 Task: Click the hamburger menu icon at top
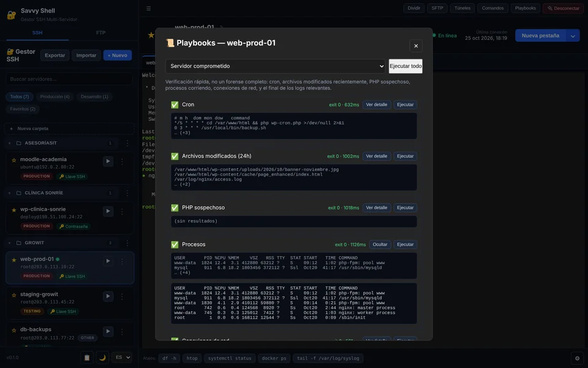[148, 8]
